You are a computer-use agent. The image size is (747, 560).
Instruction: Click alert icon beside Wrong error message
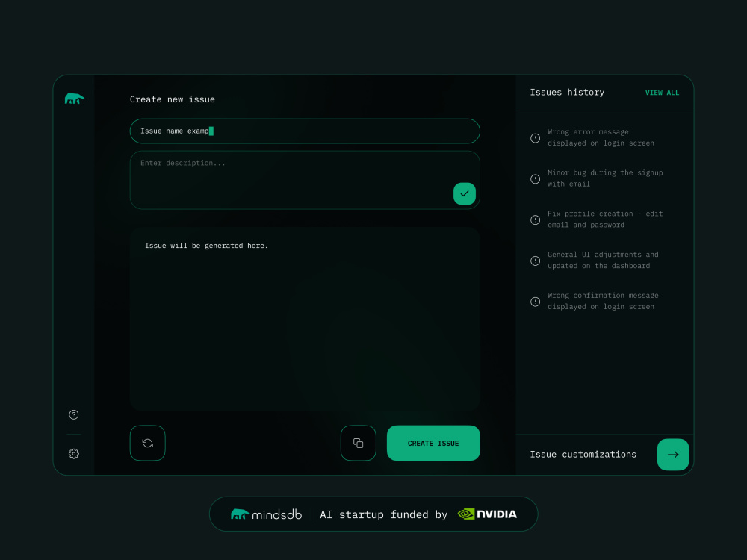point(536,138)
